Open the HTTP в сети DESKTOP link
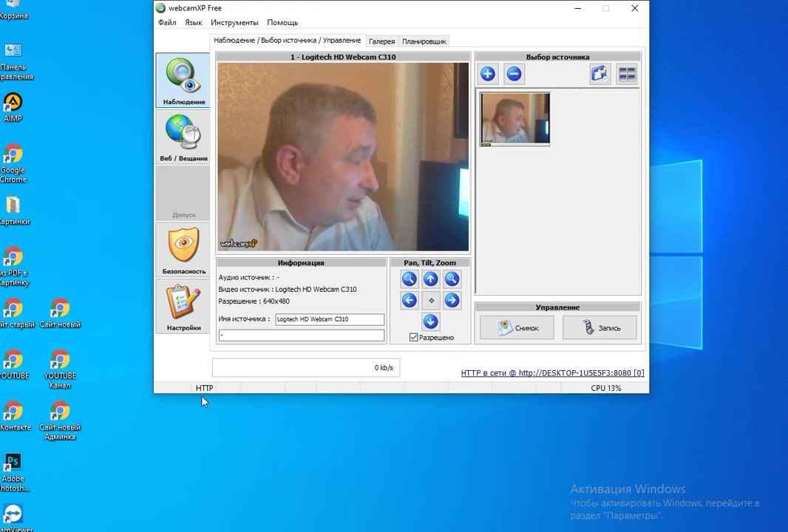Viewport: 788px width, 532px height. pos(552,372)
